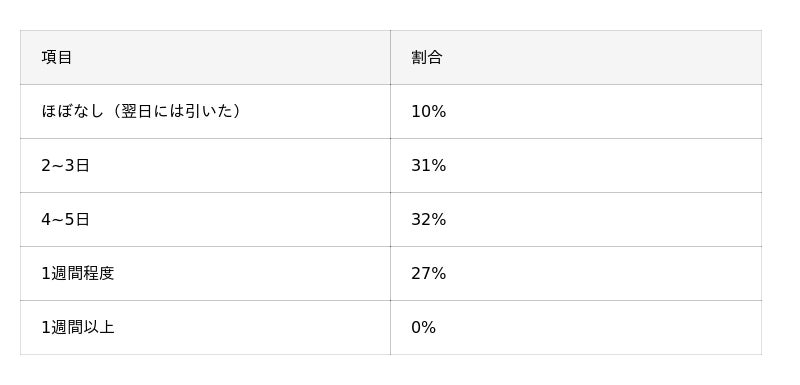Click empty space right of 10%
This screenshot has width=800, height=385.
pyautogui.click(x=602, y=111)
